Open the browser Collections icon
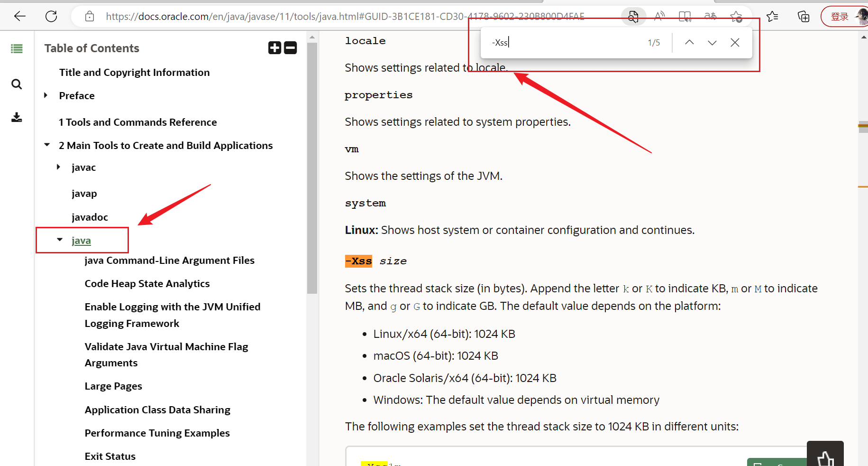Screen dimensions: 868x466 [804, 17]
